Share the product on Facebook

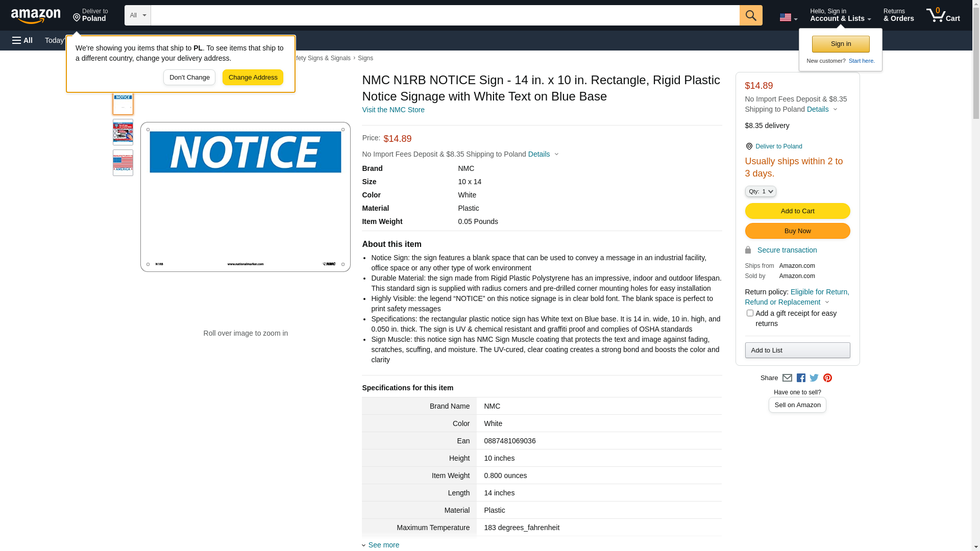pyautogui.click(x=801, y=378)
